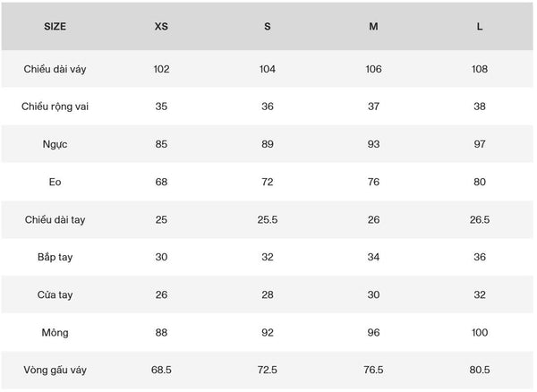
Task: Click the Eo row label
Action: click(x=55, y=182)
